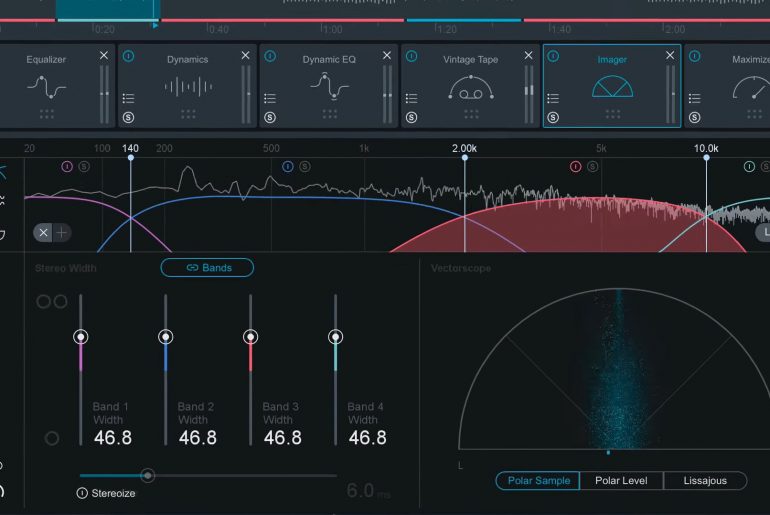Screen dimensions: 770x515
Task: Switch vectorscope to Polar Level
Action: (621, 481)
